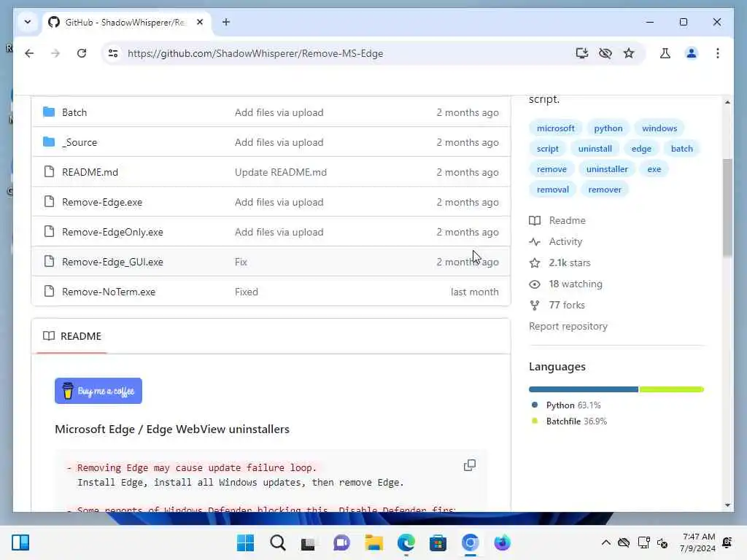This screenshot has width=747, height=560.
Task: Click the scrollbar down arrow
Action: tap(727, 505)
